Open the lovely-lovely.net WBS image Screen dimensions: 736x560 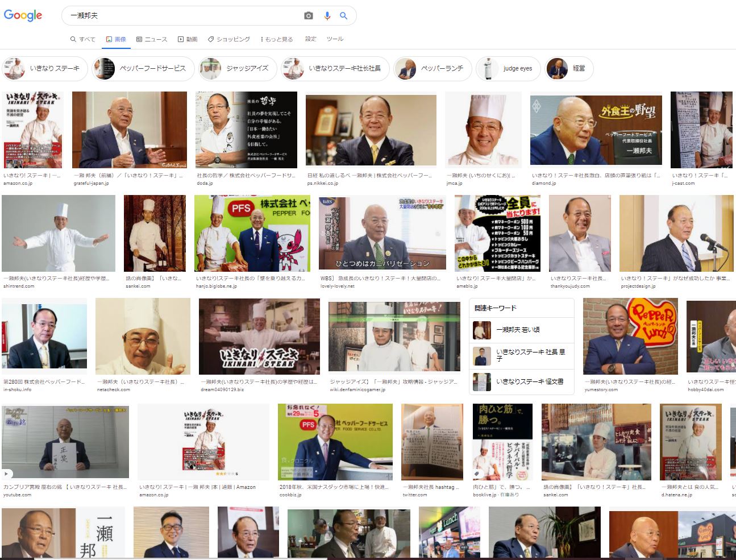click(382, 233)
